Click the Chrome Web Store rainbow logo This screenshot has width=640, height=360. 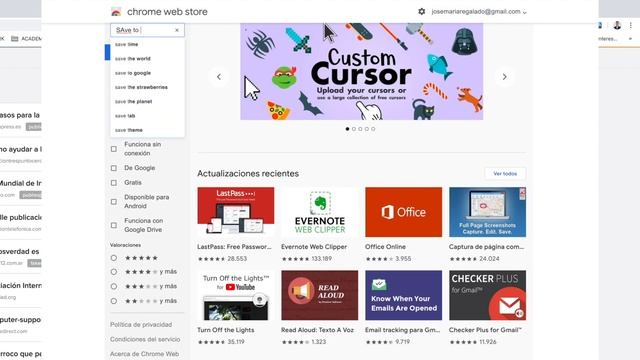[x=116, y=12]
